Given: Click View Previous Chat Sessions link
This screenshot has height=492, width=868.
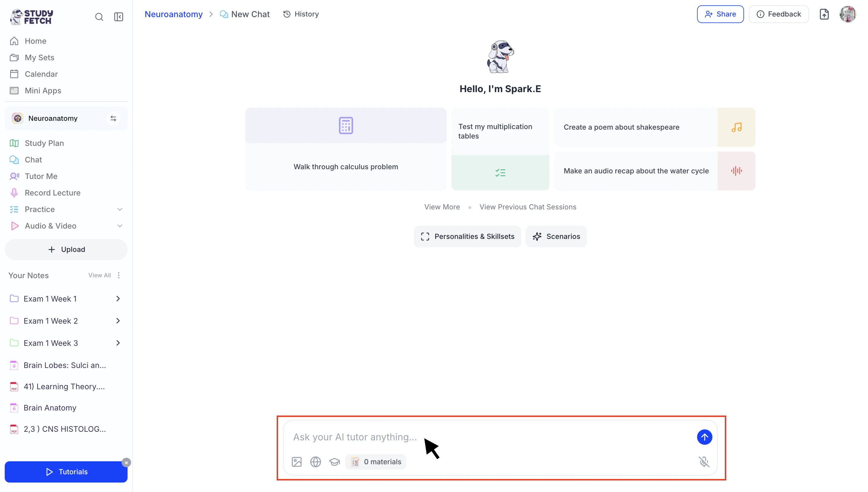Looking at the screenshot, I should pos(528,207).
